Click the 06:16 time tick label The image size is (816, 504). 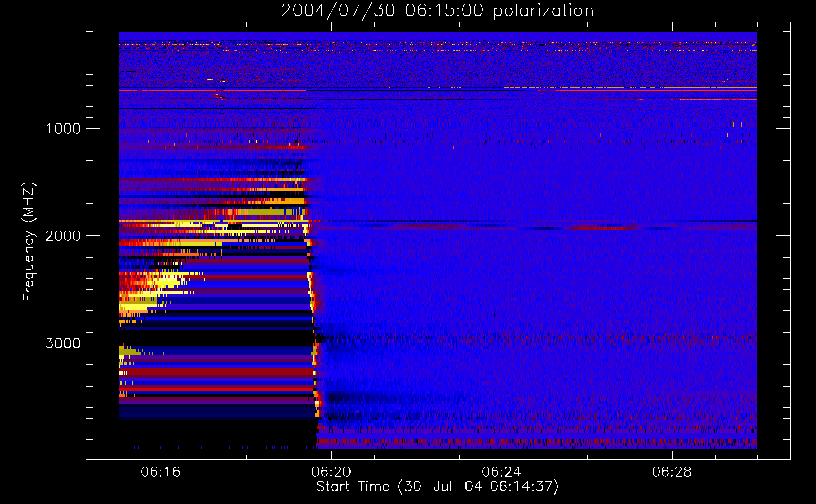(160, 472)
